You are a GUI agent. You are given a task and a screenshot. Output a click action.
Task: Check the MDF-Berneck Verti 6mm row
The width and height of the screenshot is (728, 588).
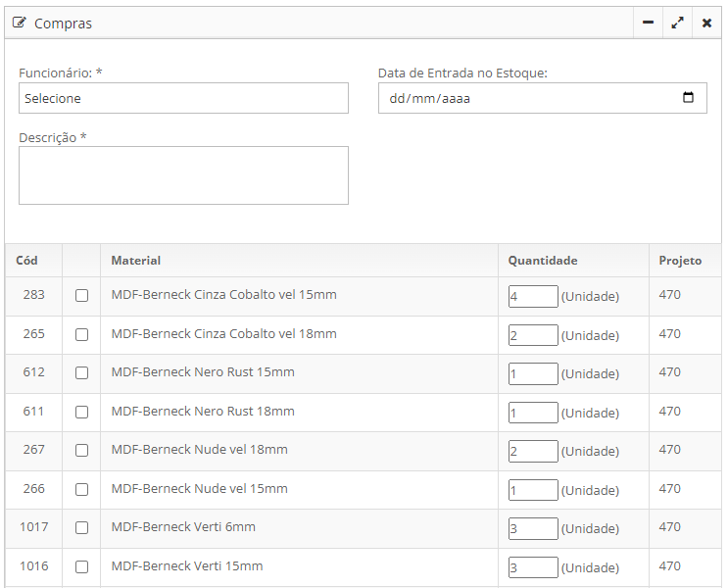click(81, 528)
